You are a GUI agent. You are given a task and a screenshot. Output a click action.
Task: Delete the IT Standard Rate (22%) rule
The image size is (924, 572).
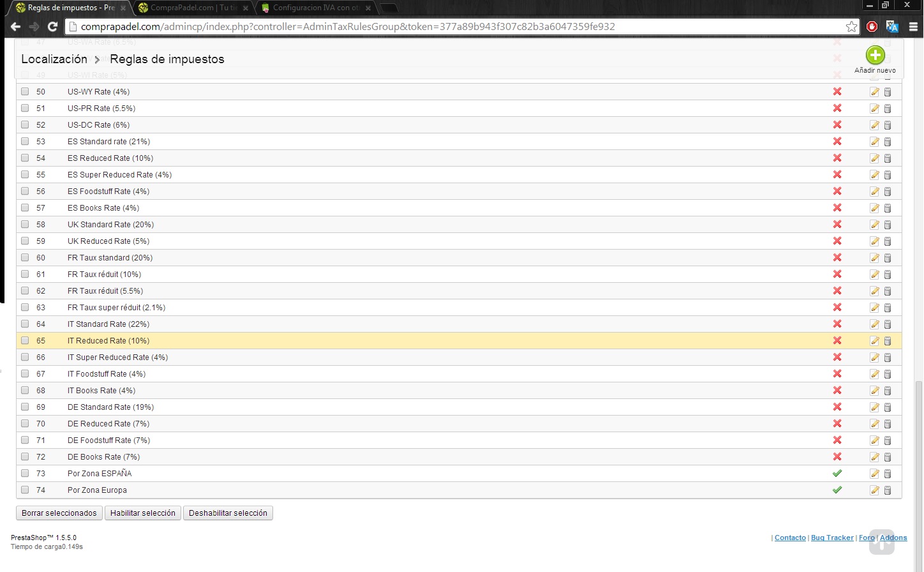[x=888, y=324]
